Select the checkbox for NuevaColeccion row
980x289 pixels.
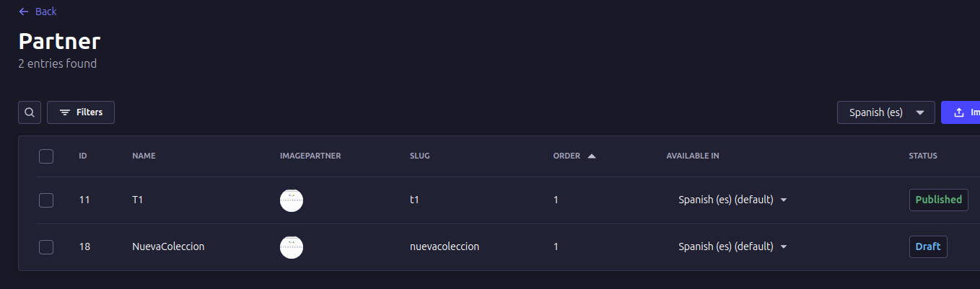(x=46, y=247)
